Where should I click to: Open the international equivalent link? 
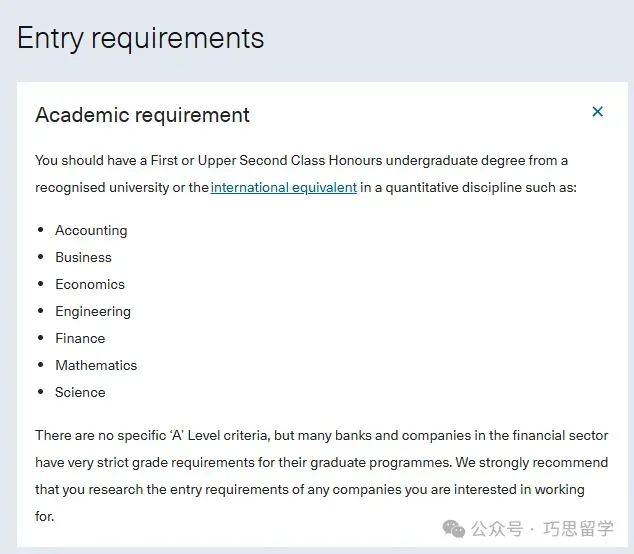(x=283, y=187)
